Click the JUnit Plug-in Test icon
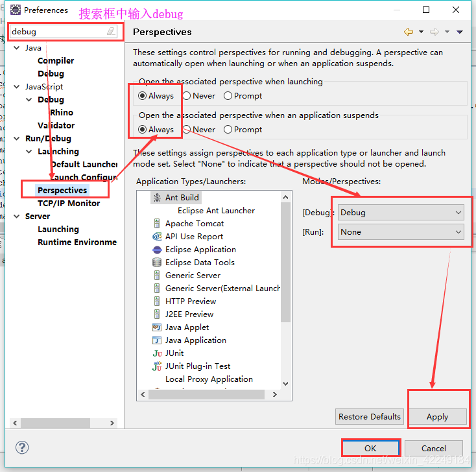This screenshot has width=476, height=472. click(x=157, y=366)
